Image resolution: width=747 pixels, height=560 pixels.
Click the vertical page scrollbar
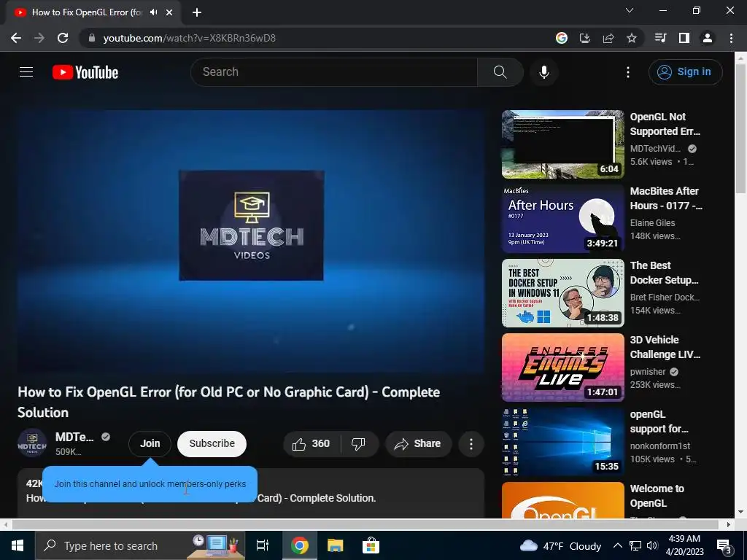(740, 129)
